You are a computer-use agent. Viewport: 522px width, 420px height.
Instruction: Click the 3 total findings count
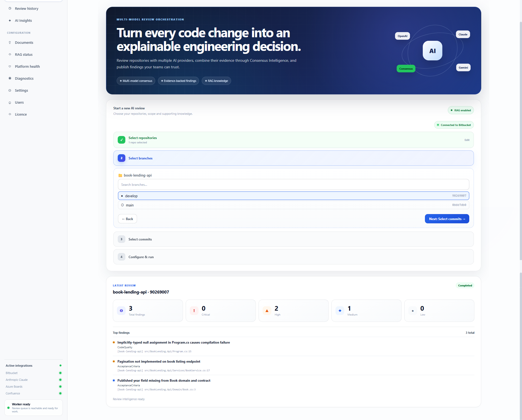point(470,333)
